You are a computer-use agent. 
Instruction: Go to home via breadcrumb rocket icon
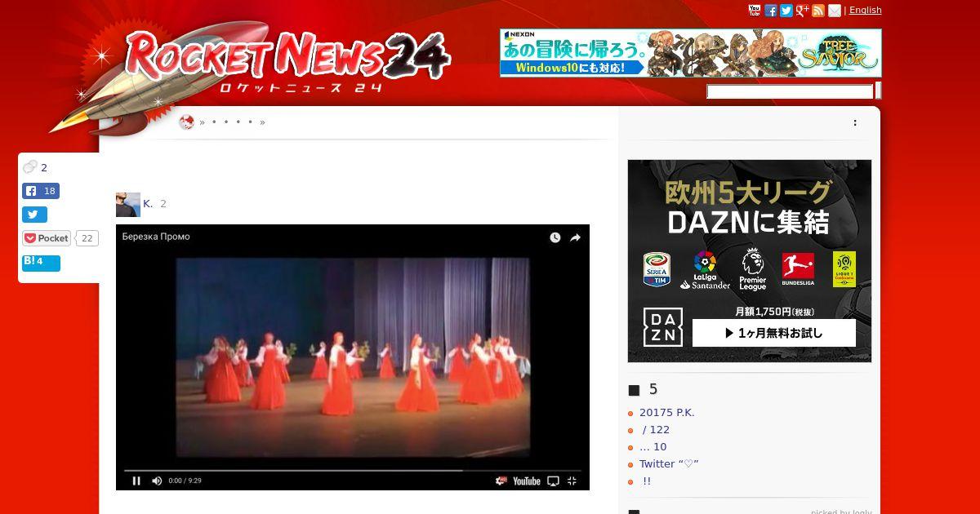[187, 122]
